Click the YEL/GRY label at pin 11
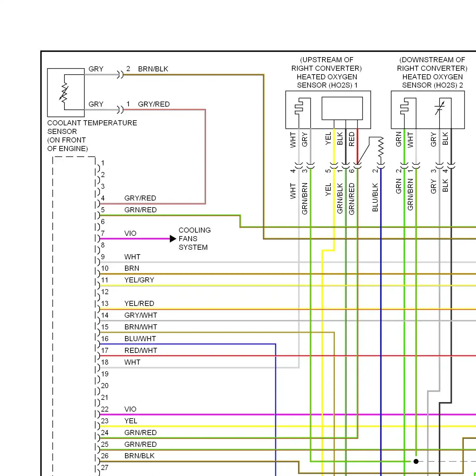 click(139, 280)
